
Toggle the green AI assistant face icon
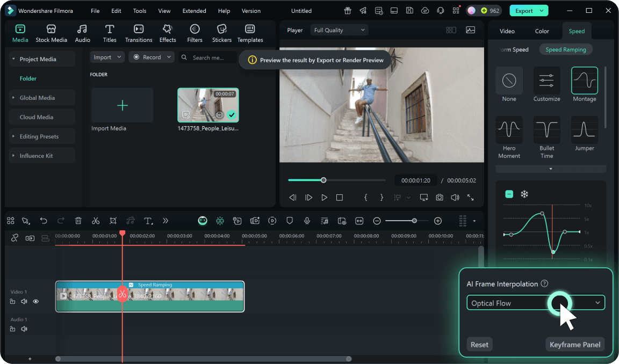tap(203, 221)
